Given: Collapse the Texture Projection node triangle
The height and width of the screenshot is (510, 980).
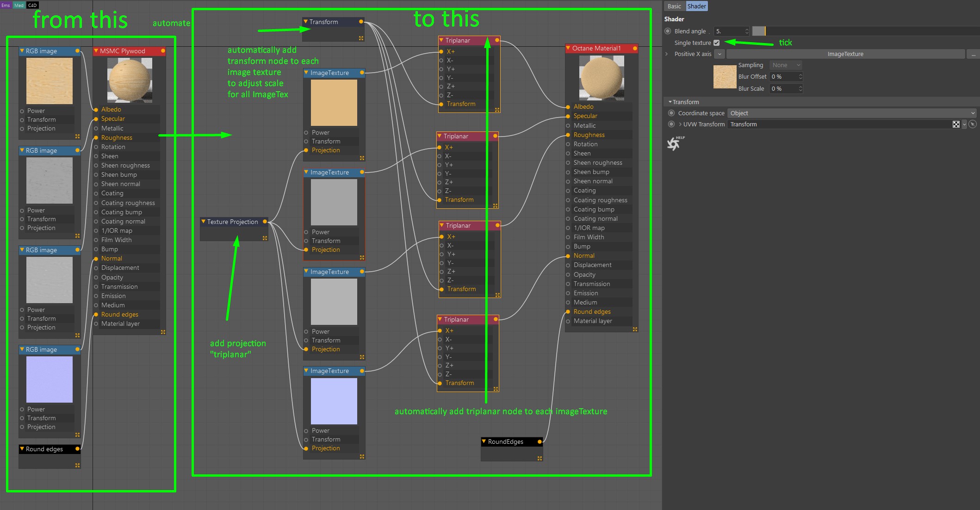Looking at the screenshot, I should [x=204, y=222].
